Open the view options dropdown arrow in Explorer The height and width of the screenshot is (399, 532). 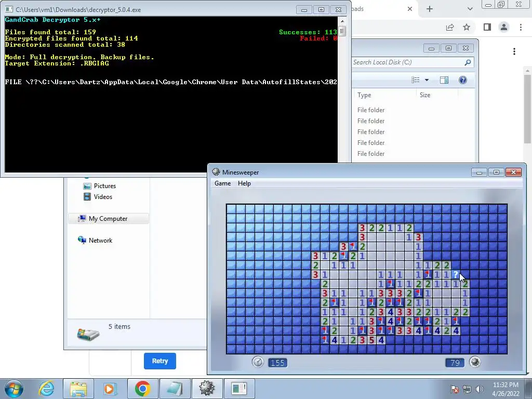pos(427,80)
